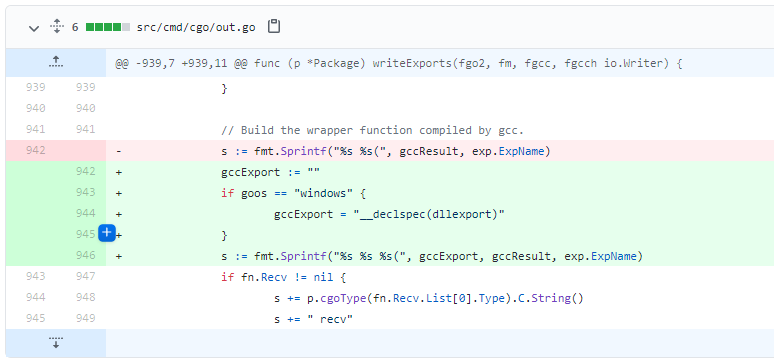Click old line number 942 of deleted line
Screen dimensions: 774x360
[x=36, y=150]
